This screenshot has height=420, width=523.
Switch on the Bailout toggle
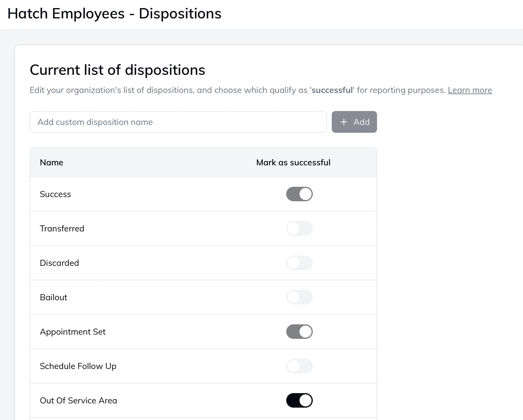click(299, 297)
